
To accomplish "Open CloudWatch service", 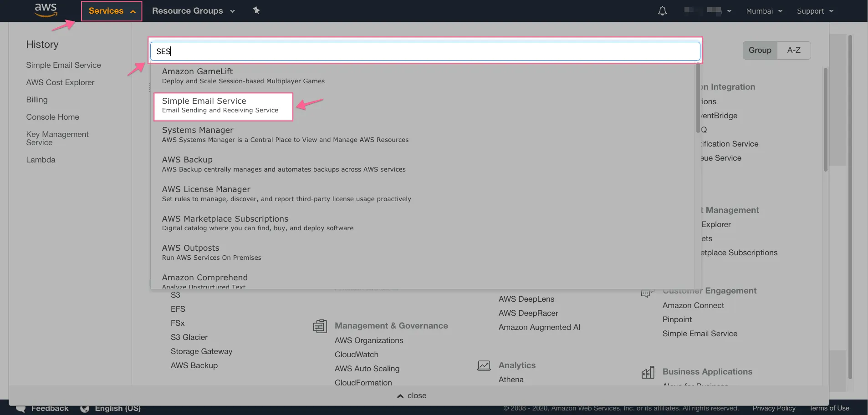I will point(357,354).
